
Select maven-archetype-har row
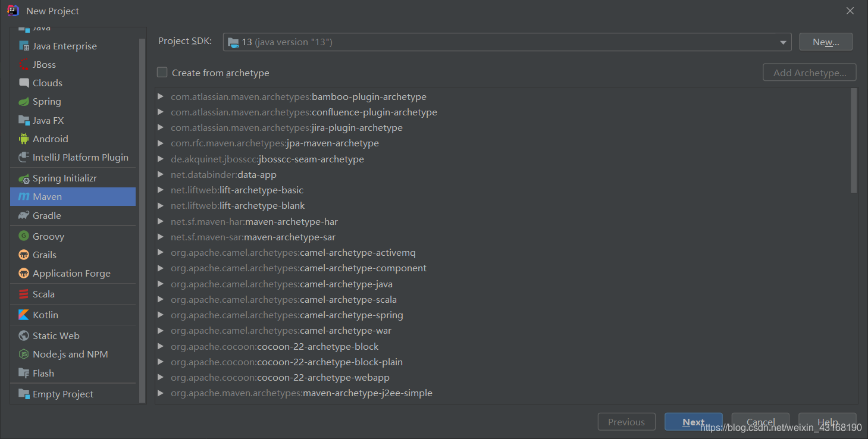click(x=503, y=221)
